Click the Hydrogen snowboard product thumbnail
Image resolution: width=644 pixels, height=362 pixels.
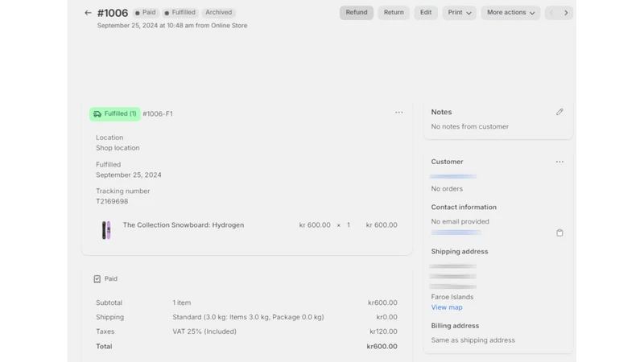[106, 230]
